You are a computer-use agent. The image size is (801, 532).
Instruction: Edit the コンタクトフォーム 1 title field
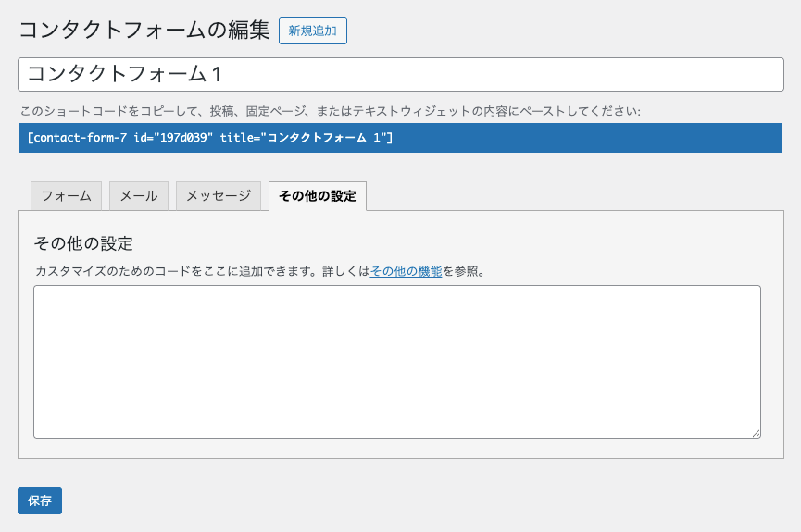click(400, 75)
